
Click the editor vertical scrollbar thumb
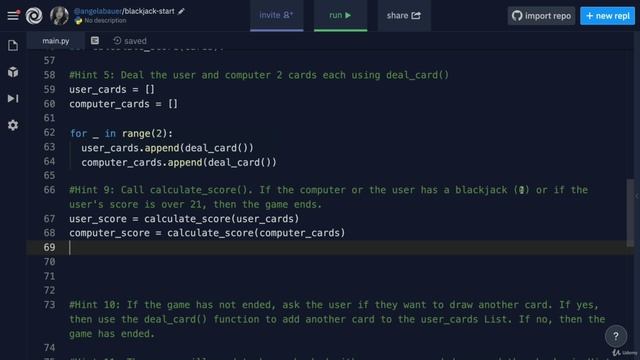(630, 213)
